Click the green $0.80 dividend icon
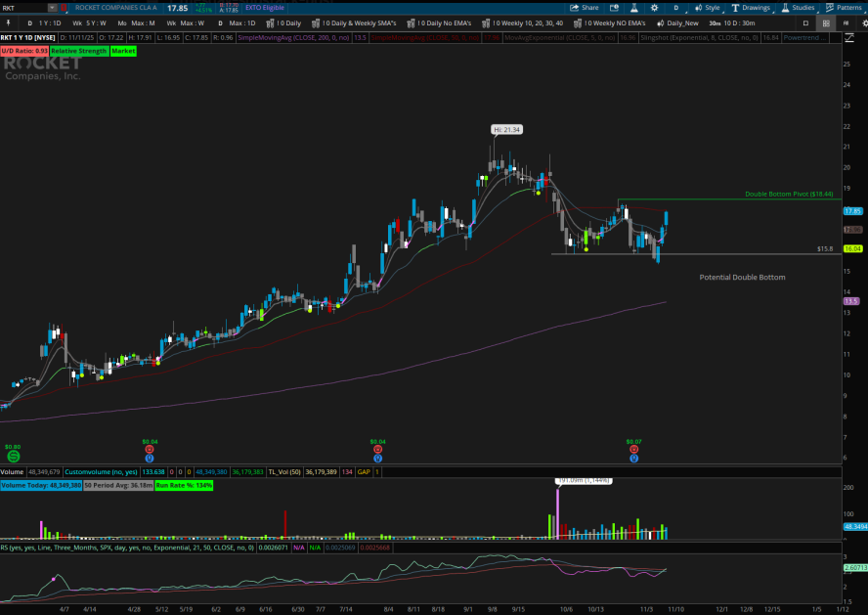The width and height of the screenshot is (868, 615). (x=14, y=457)
